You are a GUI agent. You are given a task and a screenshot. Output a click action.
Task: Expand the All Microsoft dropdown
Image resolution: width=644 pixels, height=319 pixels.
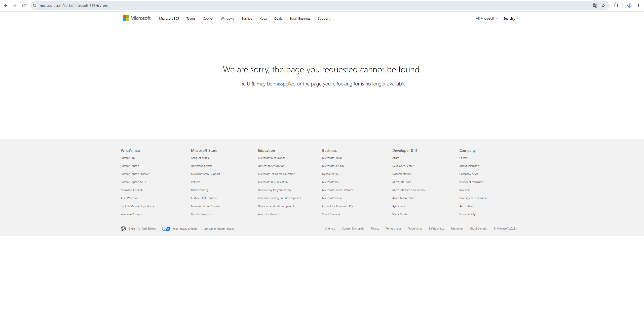487,18
